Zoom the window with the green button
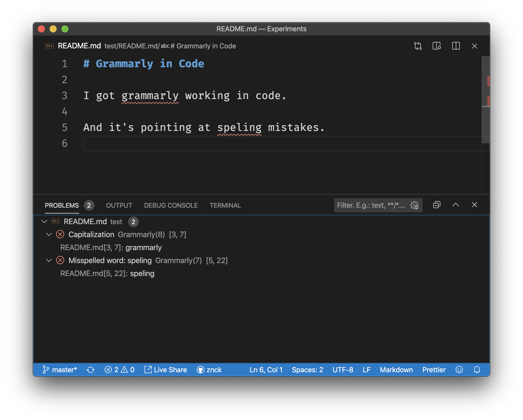Screen dimensions: 523x420 [65, 29]
